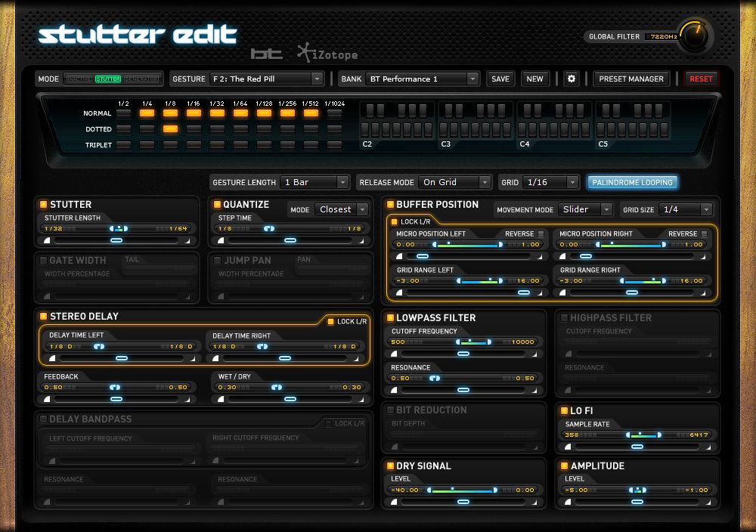This screenshot has height=532, width=756.
Task: Click the Triplet 1/16 step pad
Action: click(194, 144)
